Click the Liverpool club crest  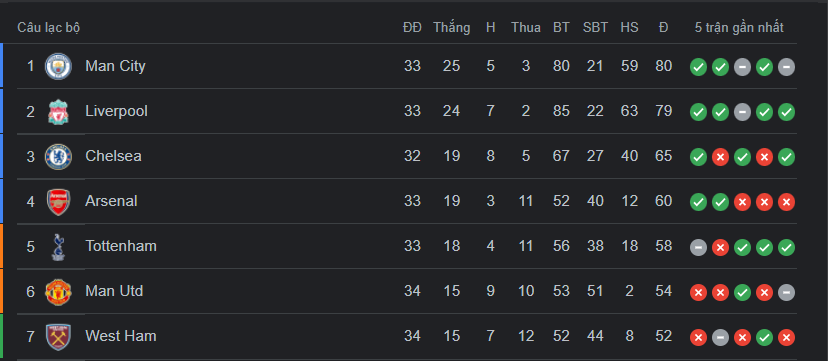click(58, 112)
